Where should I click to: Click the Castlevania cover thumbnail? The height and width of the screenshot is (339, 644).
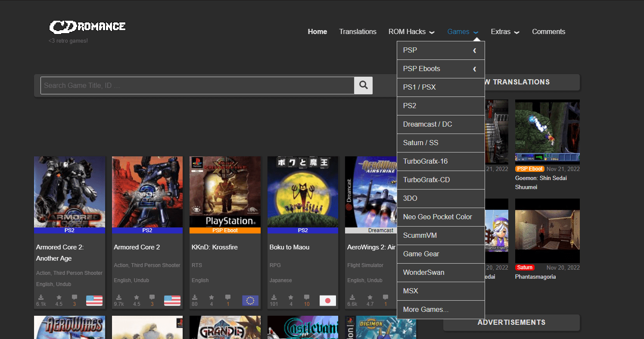point(303,327)
